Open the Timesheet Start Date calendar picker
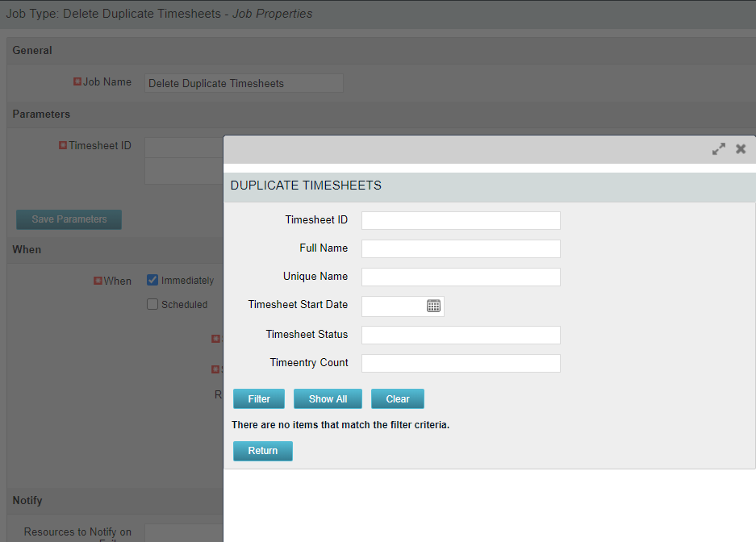Viewport: 756px width, 542px height. [x=433, y=306]
